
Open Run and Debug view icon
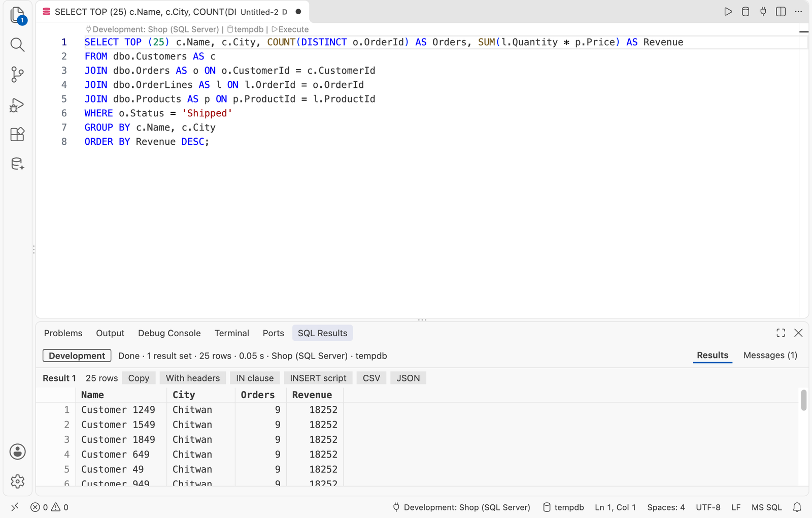point(18,105)
